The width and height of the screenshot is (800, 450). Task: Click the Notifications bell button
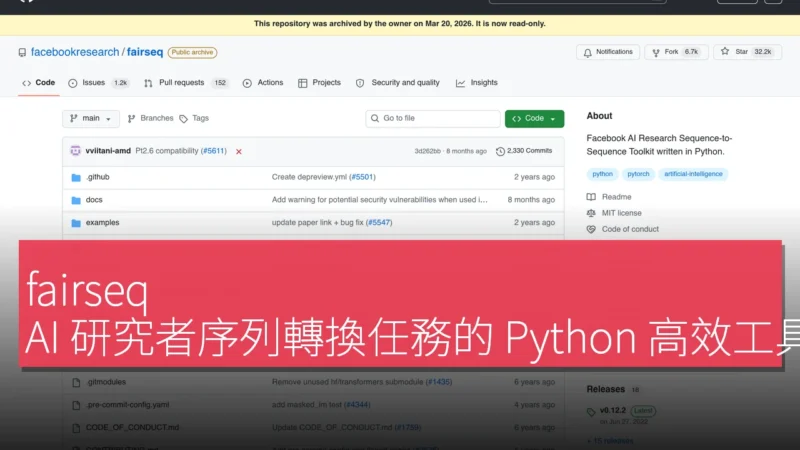click(608, 52)
